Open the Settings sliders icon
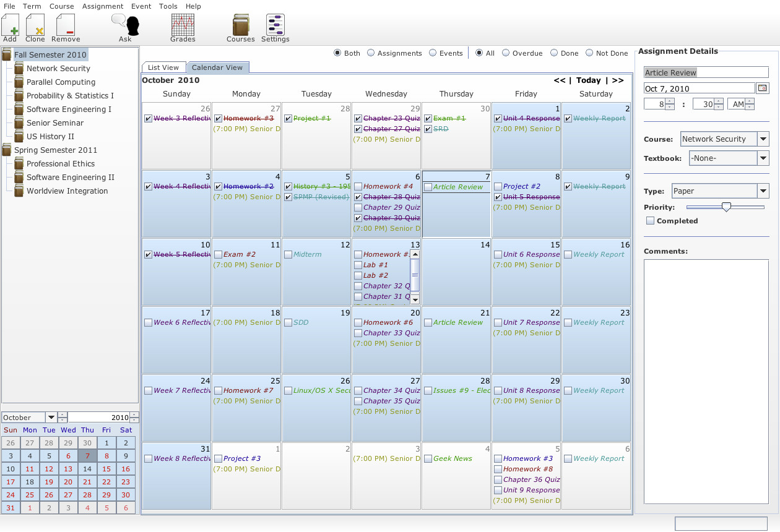780x532 pixels. point(275,25)
